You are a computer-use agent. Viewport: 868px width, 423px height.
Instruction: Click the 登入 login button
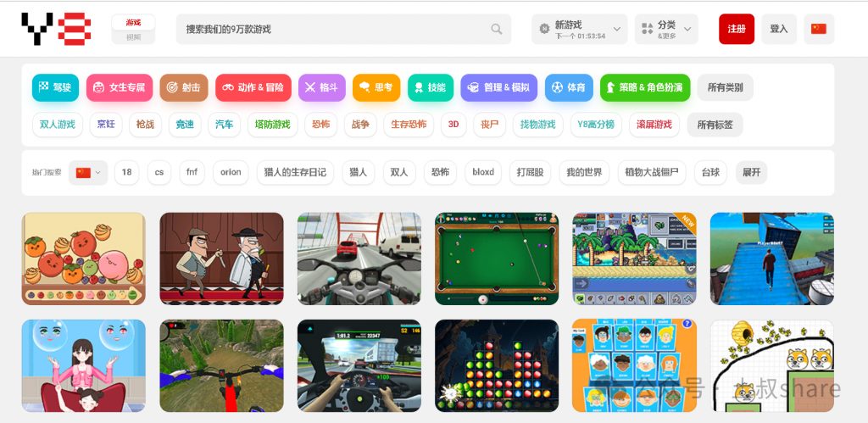778,30
